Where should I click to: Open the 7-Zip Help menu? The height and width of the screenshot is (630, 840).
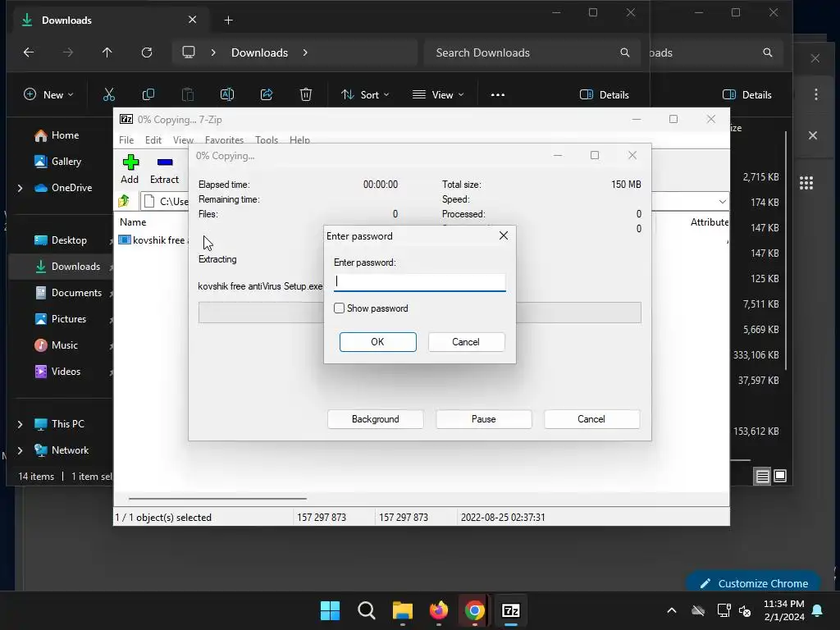point(299,139)
